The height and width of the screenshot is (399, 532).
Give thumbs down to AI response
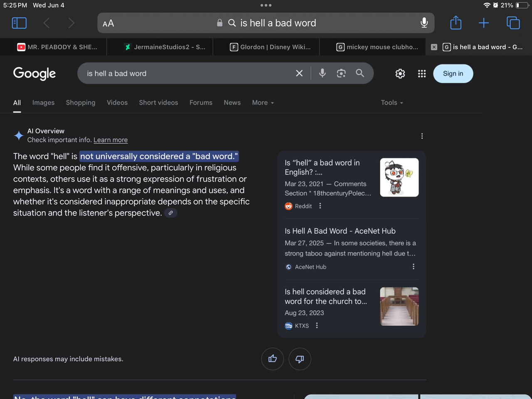(300, 359)
